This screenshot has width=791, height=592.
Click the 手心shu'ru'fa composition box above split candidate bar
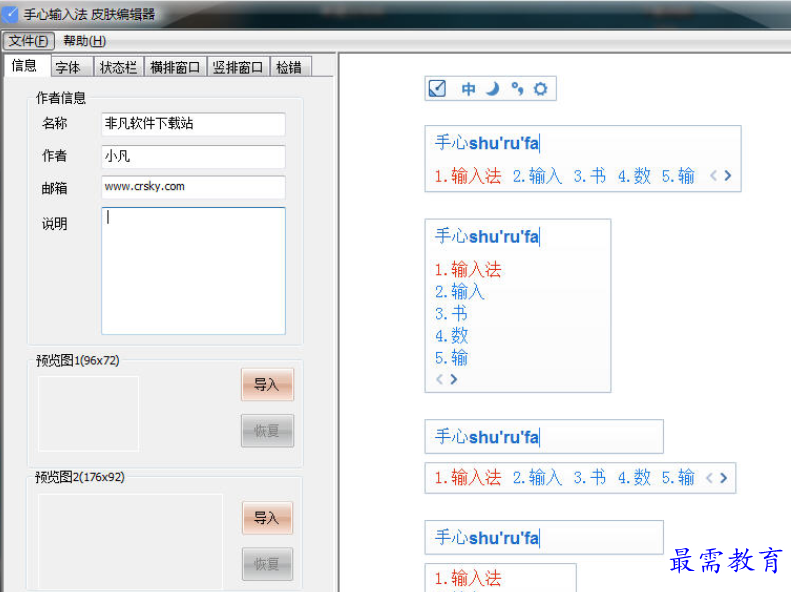tap(544, 437)
